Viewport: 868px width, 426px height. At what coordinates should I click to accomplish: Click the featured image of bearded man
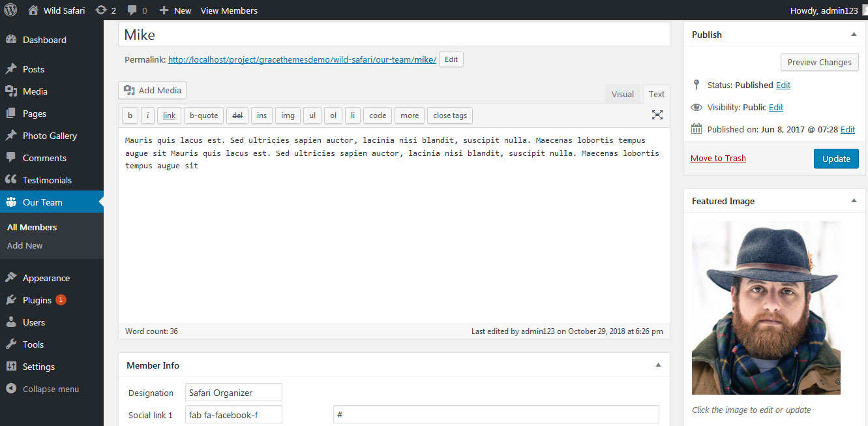pos(766,308)
